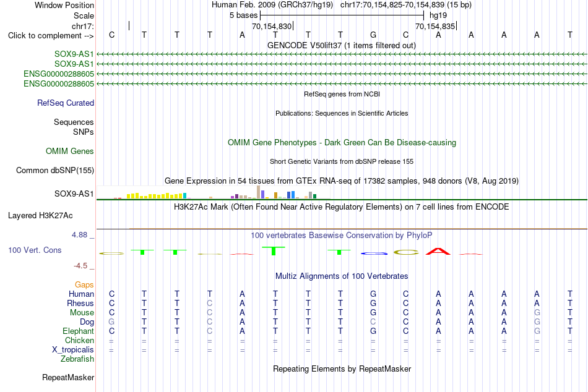The width and height of the screenshot is (588, 392).
Task: Click the 'Rhesus' species label
Action: (x=80, y=303)
